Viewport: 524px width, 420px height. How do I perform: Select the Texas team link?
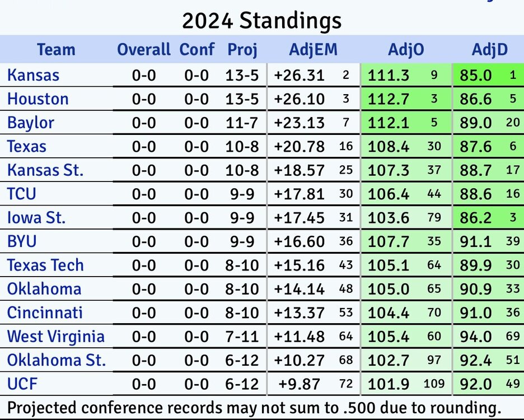coord(26,147)
